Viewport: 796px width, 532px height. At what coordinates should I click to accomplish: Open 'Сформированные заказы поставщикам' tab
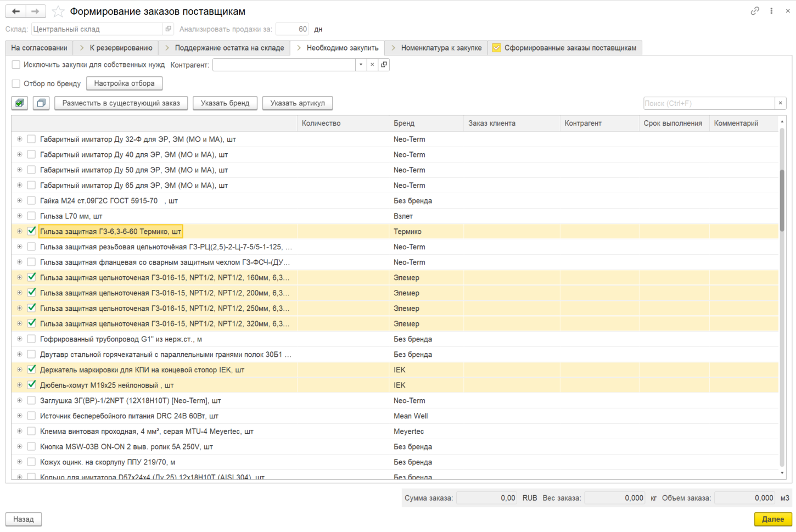point(565,48)
